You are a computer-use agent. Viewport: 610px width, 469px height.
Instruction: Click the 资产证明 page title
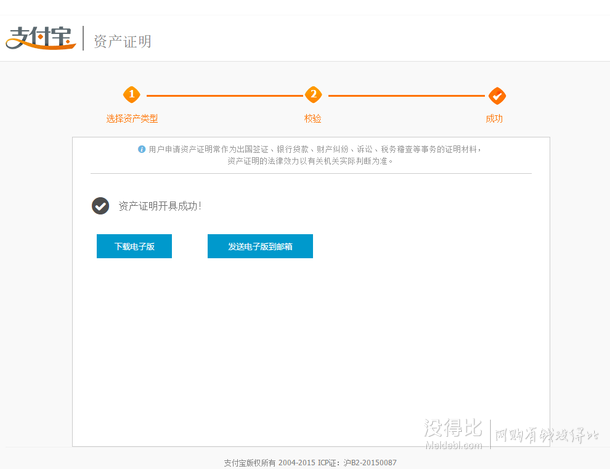click(x=123, y=41)
